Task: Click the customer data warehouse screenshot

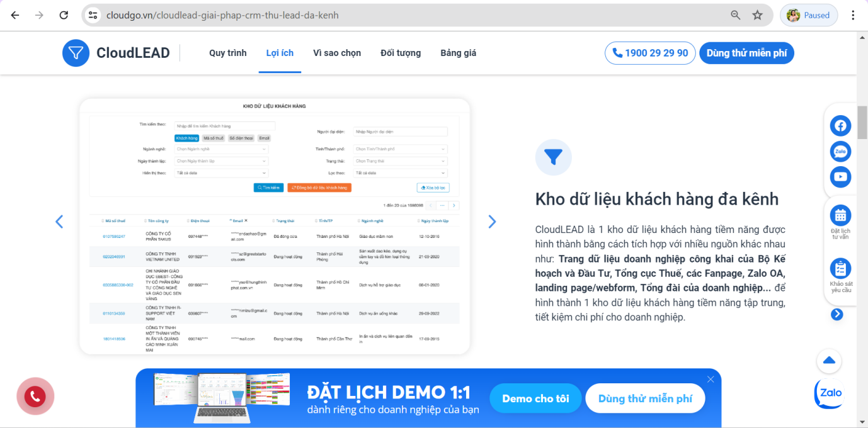Action: [x=275, y=227]
